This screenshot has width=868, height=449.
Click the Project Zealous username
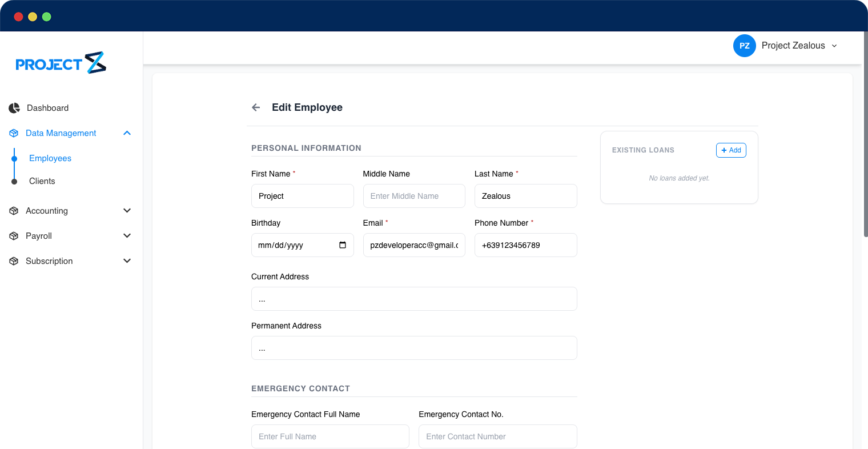point(793,46)
